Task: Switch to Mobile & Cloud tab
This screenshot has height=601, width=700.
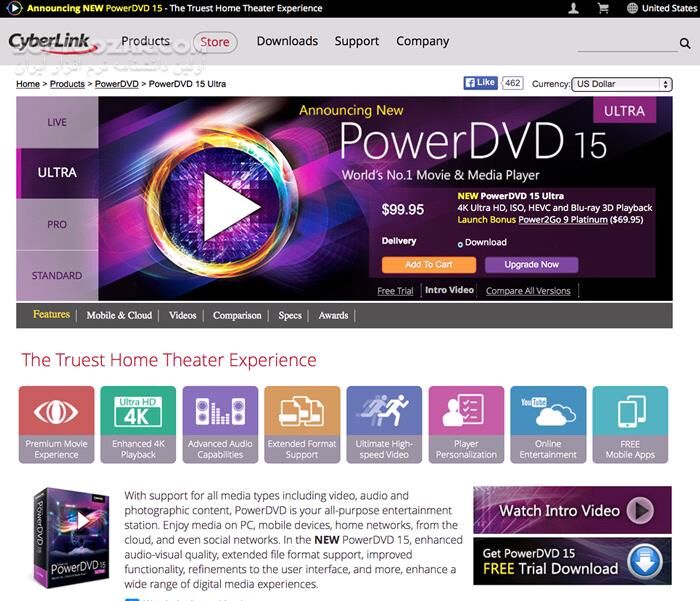Action: coord(119,315)
